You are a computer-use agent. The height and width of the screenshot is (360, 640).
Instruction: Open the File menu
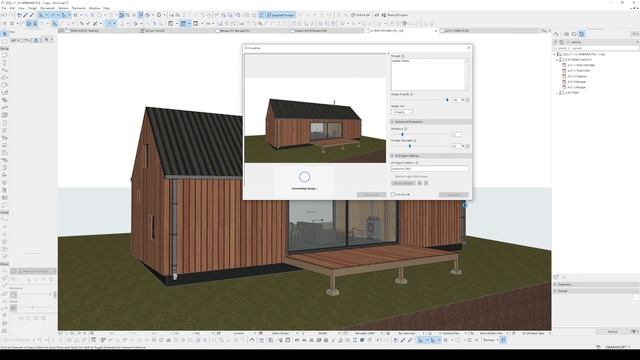point(4,8)
